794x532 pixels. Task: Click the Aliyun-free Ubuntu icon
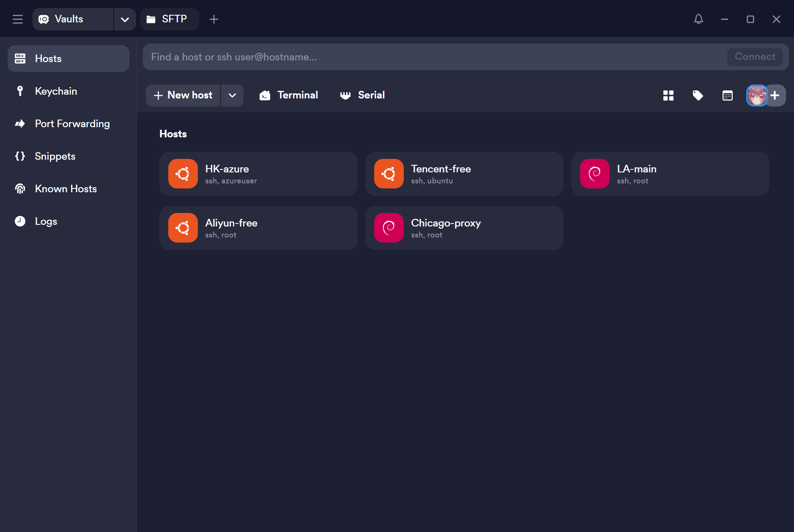coord(183,228)
